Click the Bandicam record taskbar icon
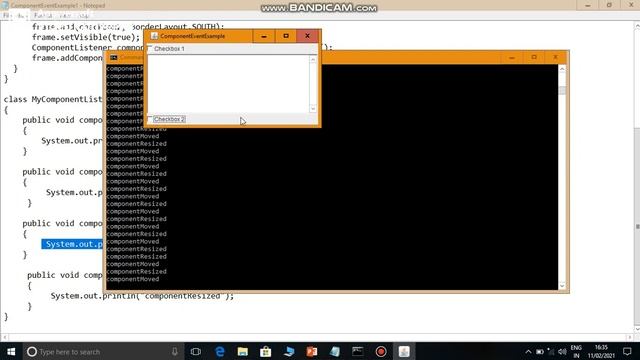 point(381,351)
